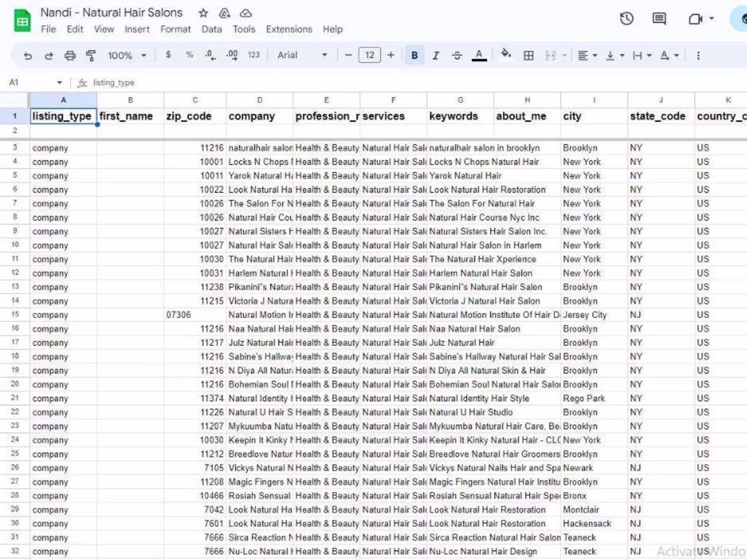Toggle italic formatting
747x560 pixels.
coord(436,55)
